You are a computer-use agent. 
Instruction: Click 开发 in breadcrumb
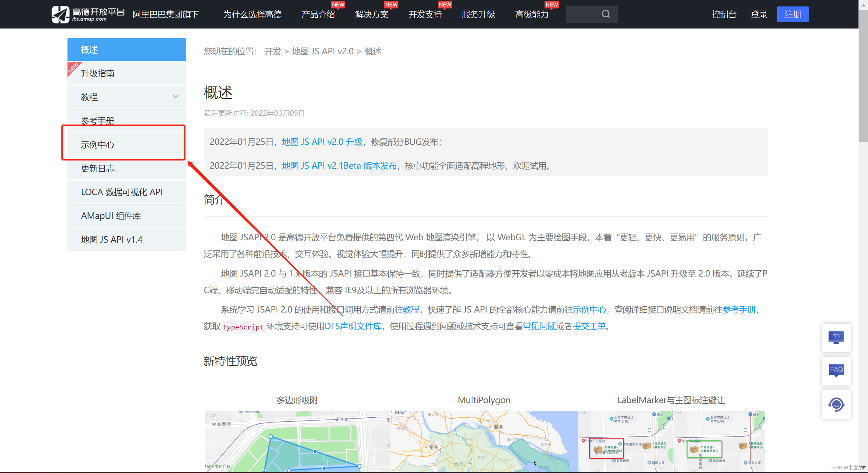tap(273, 51)
